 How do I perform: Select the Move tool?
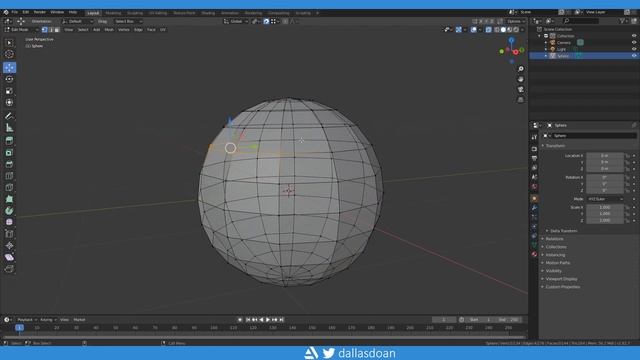tap(9, 67)
